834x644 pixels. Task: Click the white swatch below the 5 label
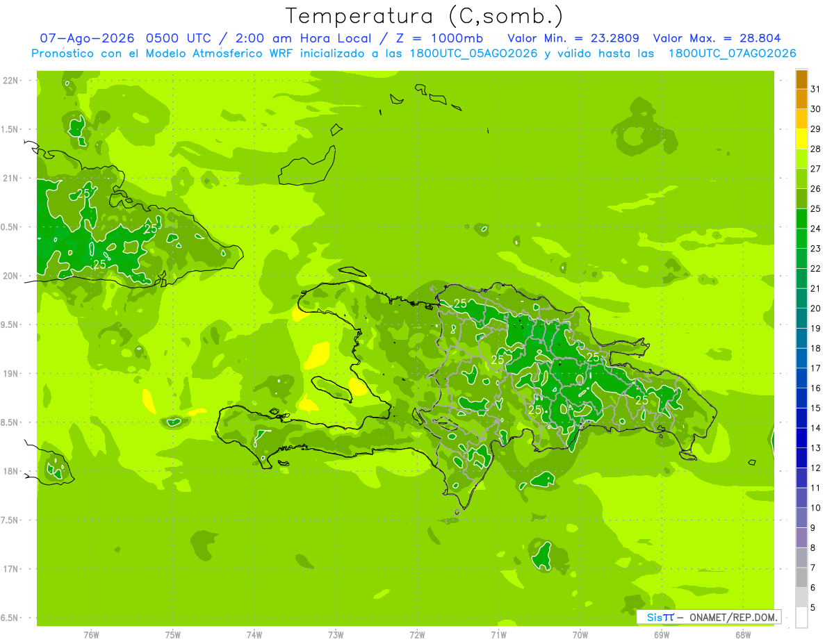801,618
